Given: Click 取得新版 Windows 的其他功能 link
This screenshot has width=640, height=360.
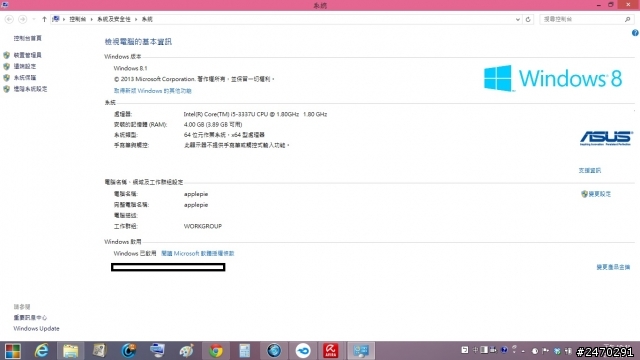Looking at the screenshot, I should (152, 91).
